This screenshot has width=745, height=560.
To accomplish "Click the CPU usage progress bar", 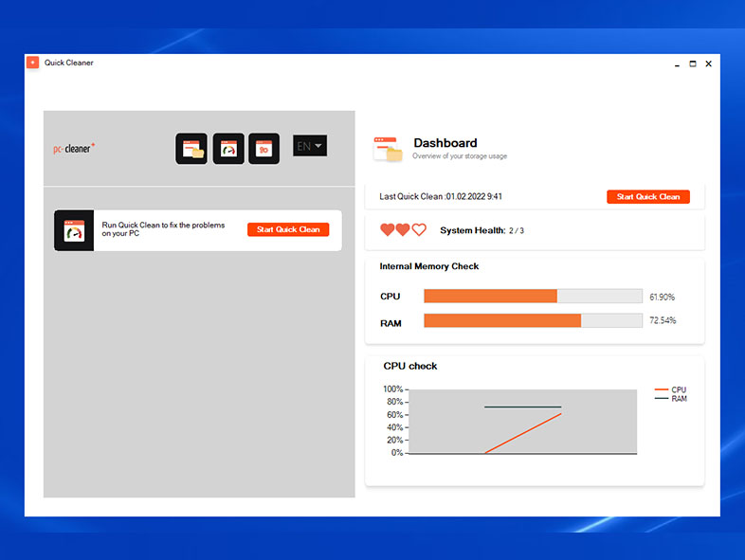I will pyautogui.click(x=533, y=296).
